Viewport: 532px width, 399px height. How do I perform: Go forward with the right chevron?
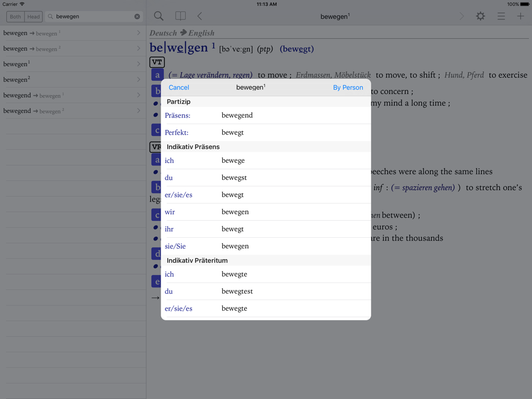point(461,16)
